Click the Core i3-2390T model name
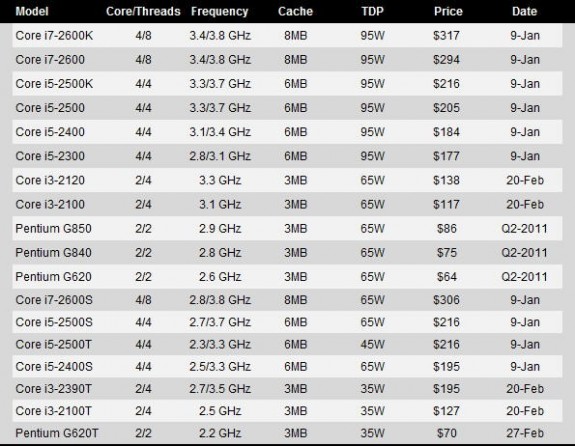Image resolution: width=575 pixels, height=446 pixels. pyautogui.click(x=54, y=388)
